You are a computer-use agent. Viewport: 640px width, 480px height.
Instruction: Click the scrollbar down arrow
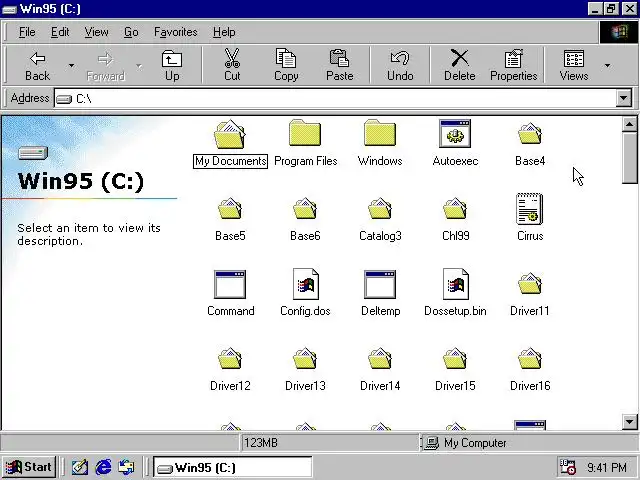click(x=629, y=422)
